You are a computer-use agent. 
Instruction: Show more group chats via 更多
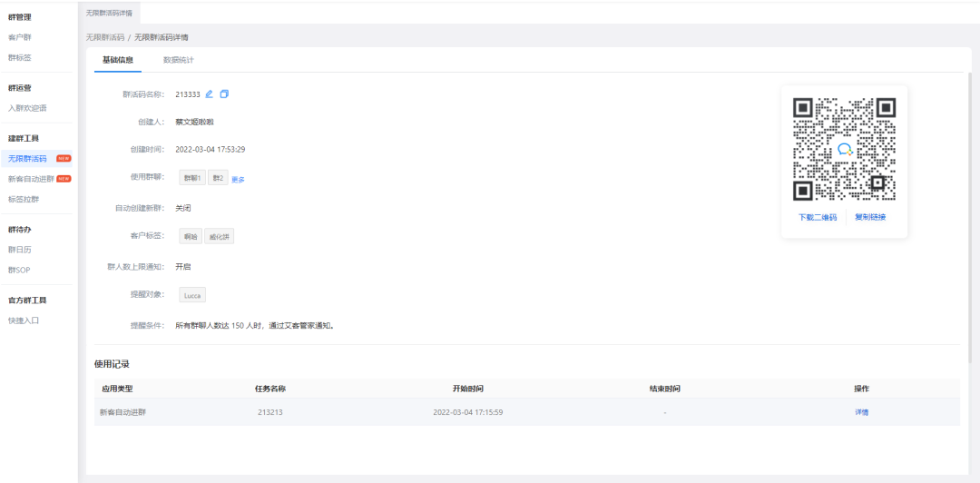[x=238, y=180]
